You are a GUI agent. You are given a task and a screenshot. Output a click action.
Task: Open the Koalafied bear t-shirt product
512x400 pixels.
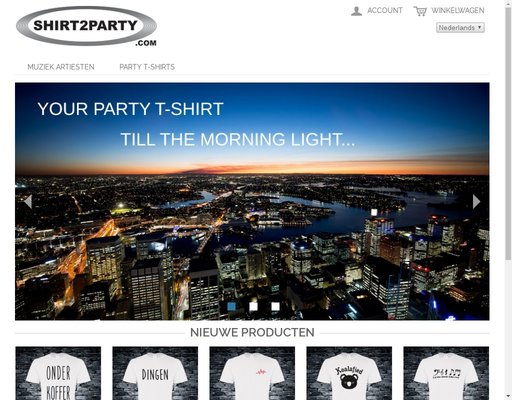tap(349, 373)
